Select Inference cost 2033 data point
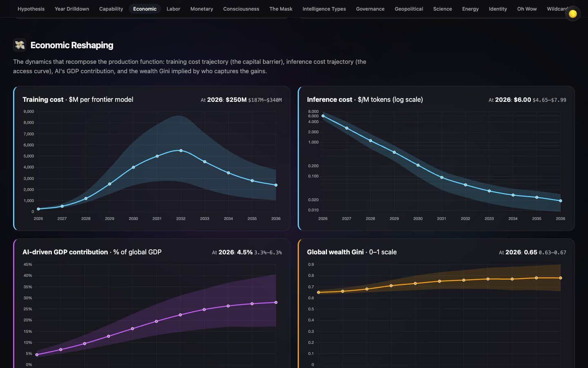This screenshot has height=368, width=588. [489, 191]
